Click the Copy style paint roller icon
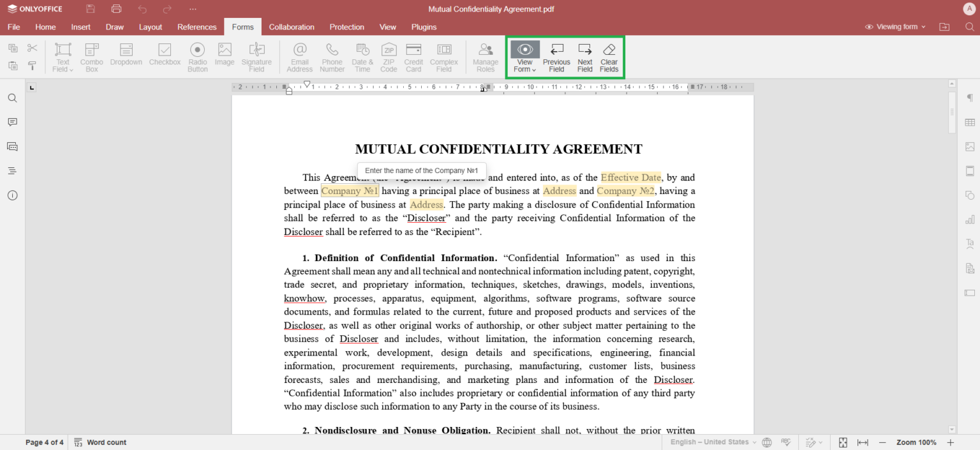Image resolution: width=980 pixels, height=450 pixels. pyautogui.click(x=33, y=66)
